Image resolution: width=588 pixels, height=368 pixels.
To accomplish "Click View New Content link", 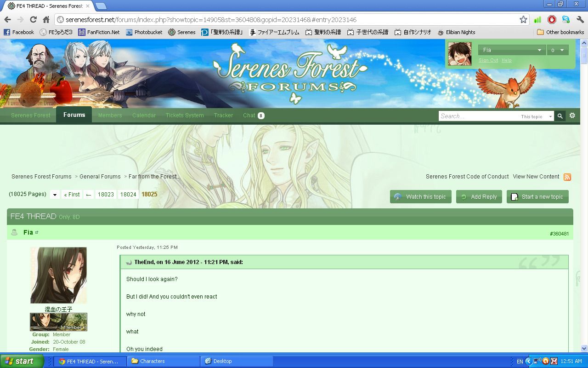I will click(536, 177).
